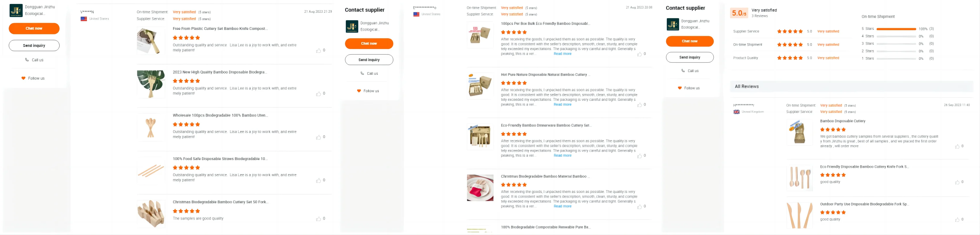Expand Read more on 100pcs Per Box Bulk review
The height and width of the screenshot is (235, 980).
pos(562,54)
